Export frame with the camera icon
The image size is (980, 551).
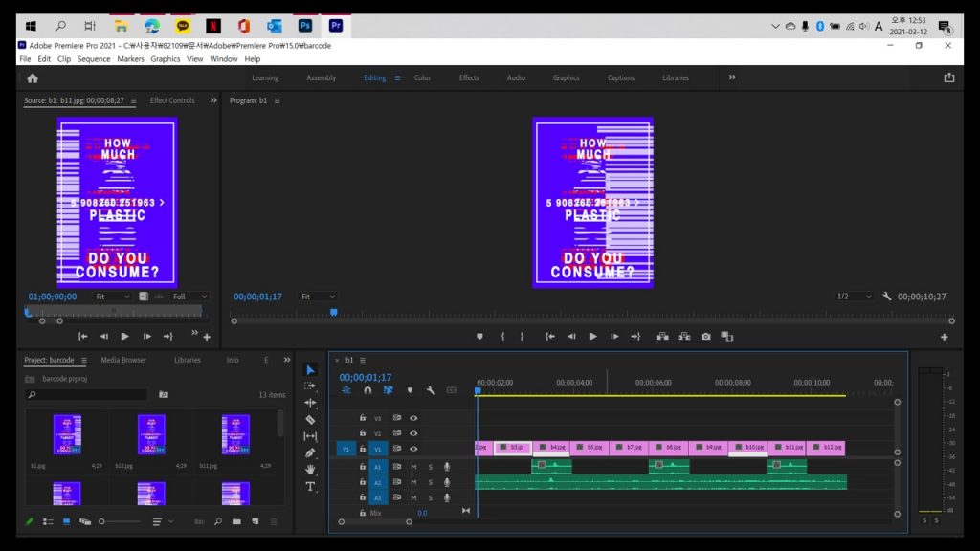pos(705,337)
